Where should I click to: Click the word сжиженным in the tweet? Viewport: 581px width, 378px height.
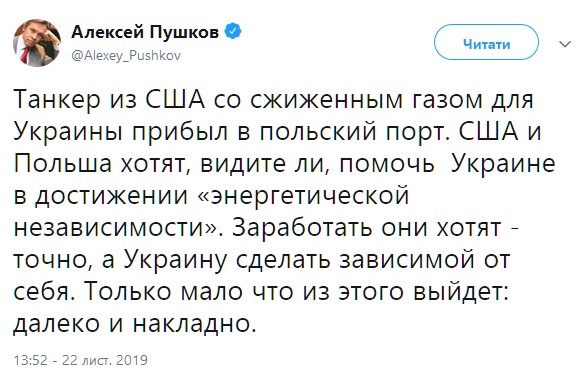point(326,101)
